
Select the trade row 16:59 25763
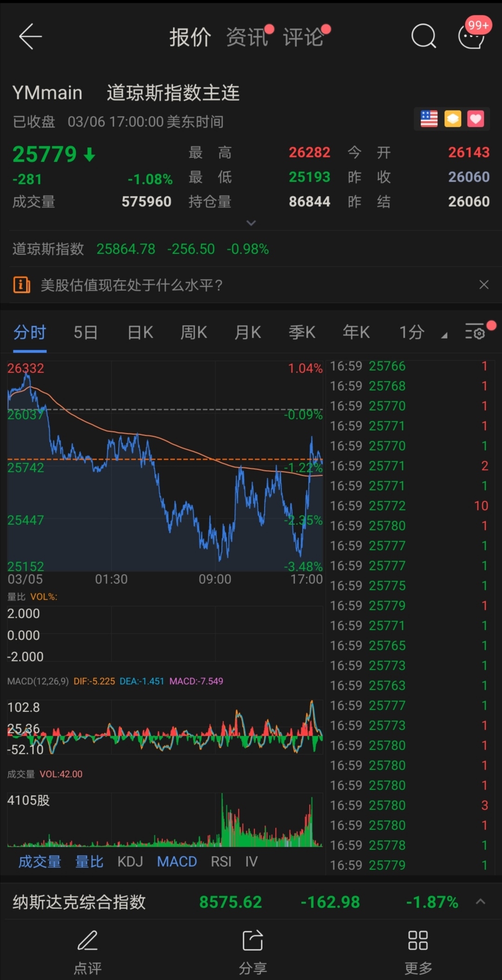tap(409, 686)
